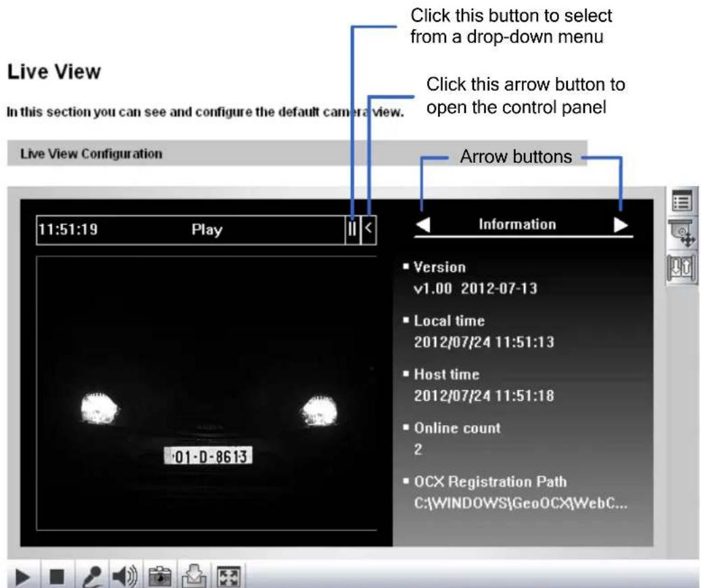Select the Host time label
This screenshot has height=588, width=701.
447,374
